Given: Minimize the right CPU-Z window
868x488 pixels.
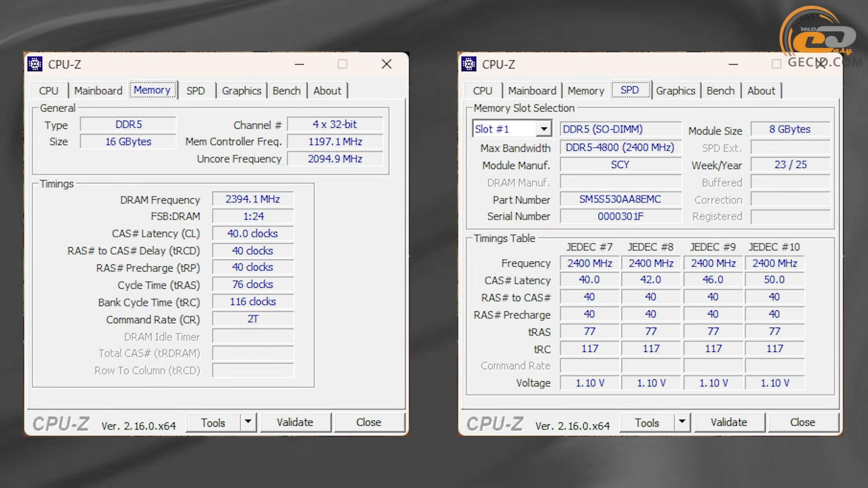Looking at the screenshot, I should pyautogui.click(x=733, y=64).
